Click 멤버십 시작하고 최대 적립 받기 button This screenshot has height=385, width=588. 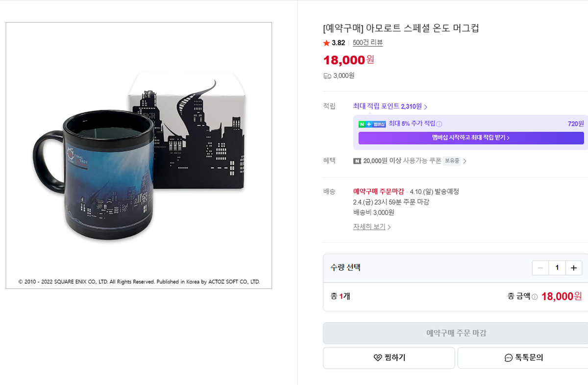point(471,138)
